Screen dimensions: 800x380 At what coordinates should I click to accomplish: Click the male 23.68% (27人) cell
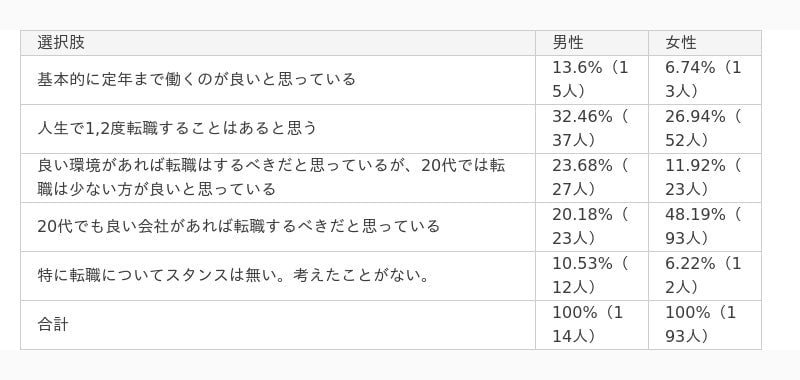(592, 178)
